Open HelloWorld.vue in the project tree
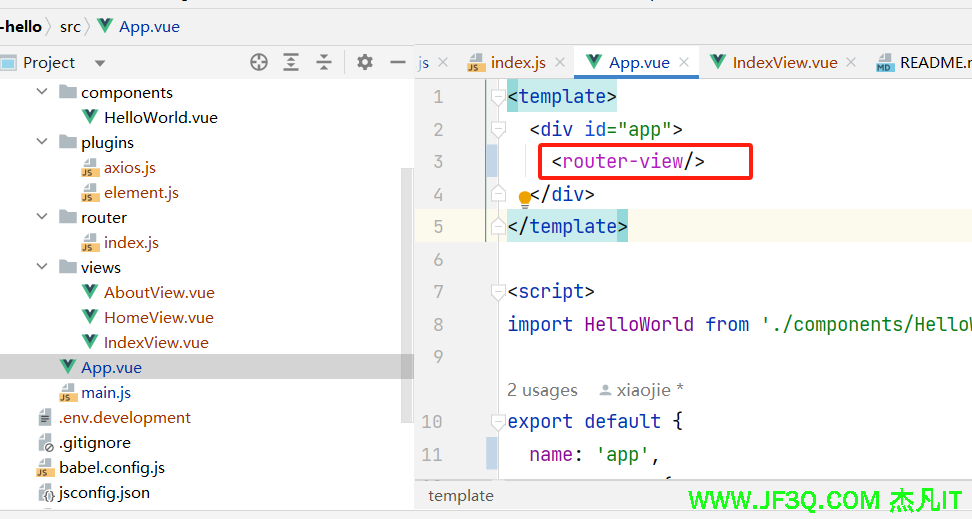This screenshot has width=972, height=519. click(160, 117)
